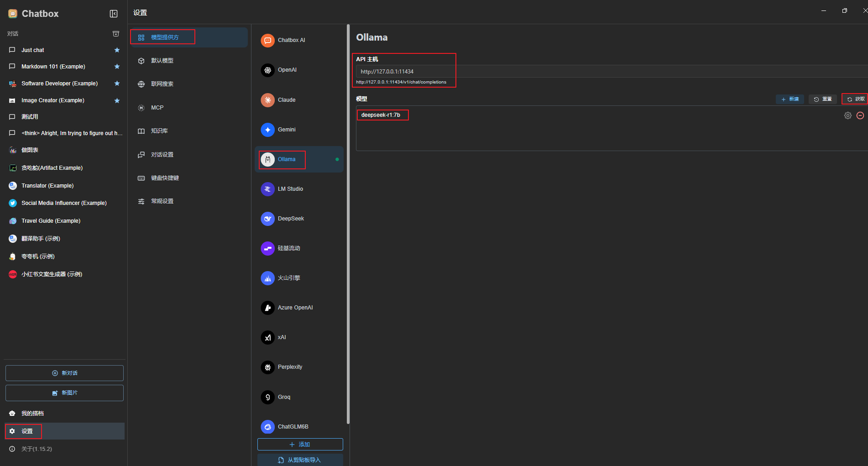The height and width of the screenshot is (466, 868).
Task: Open the 对话设置 settings tab
Action: [x=189, y=155]
